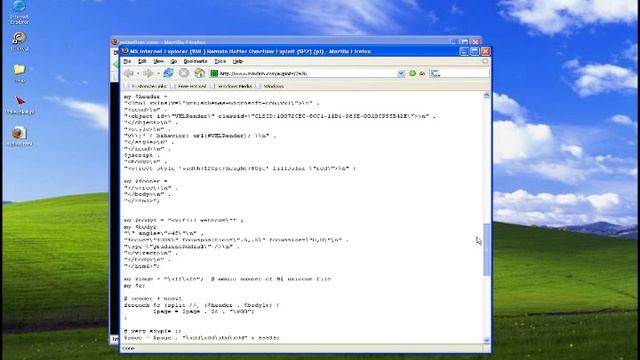Click the vertical scrollbar thumb
Viewport: 640px width, 360px height.
(487, 250)
